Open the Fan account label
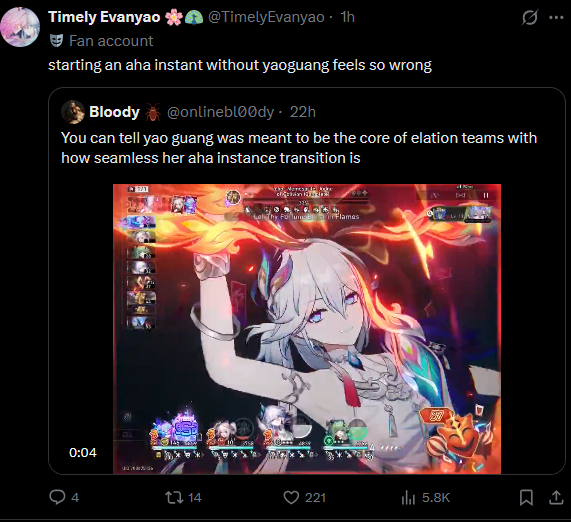 pos(111,41)
